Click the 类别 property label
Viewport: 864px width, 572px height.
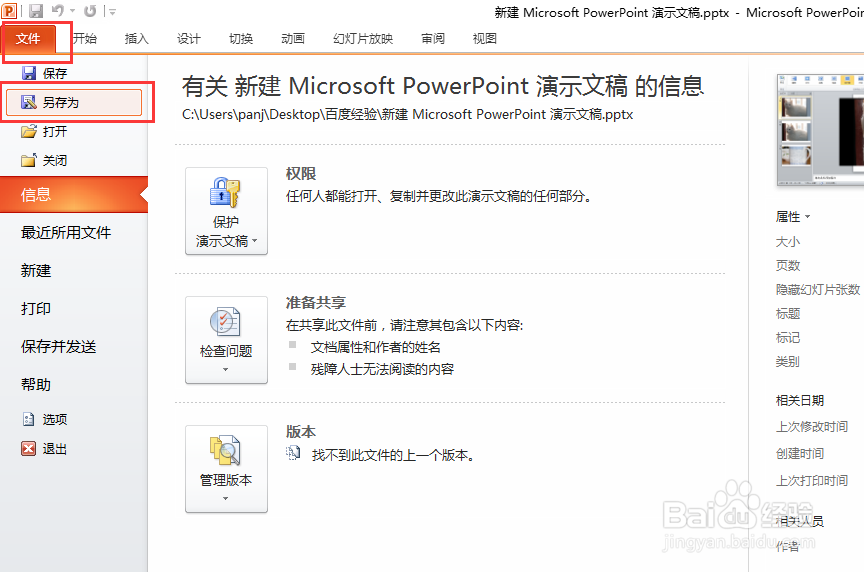click(788, 361)
